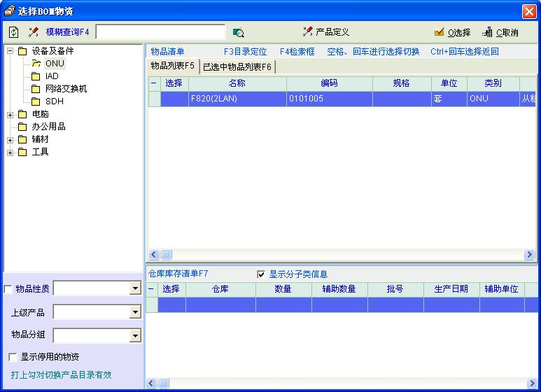Select the IAD folder in tree

[52, 76]
